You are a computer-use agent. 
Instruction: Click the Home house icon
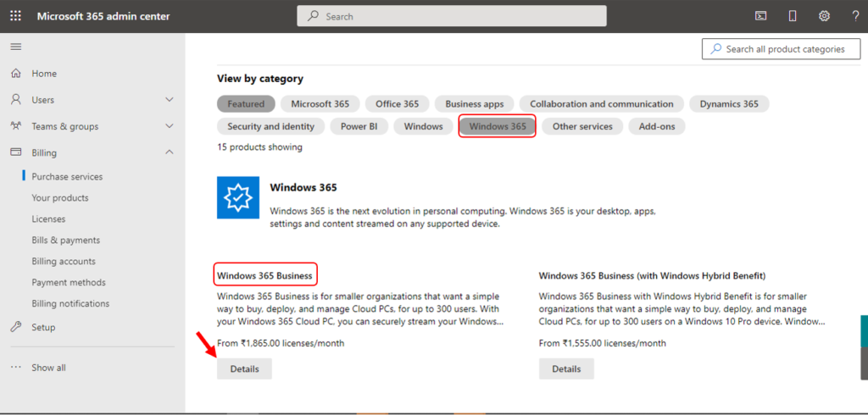coord(16,74)
